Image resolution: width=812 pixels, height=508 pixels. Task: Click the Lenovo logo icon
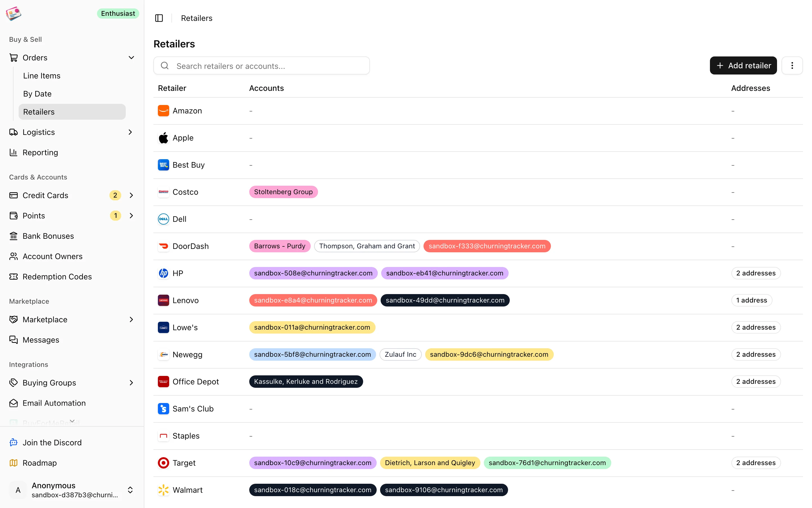pos(164,300)
